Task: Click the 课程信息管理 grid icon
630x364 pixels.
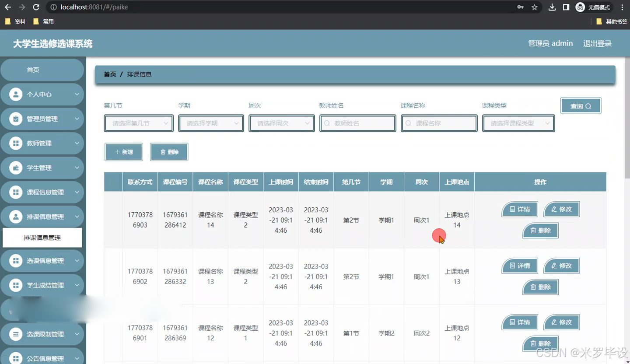Action: pos(16,192)
